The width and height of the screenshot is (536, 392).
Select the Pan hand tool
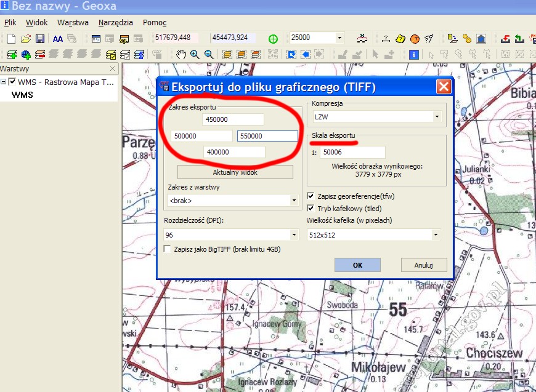point(181,54)
